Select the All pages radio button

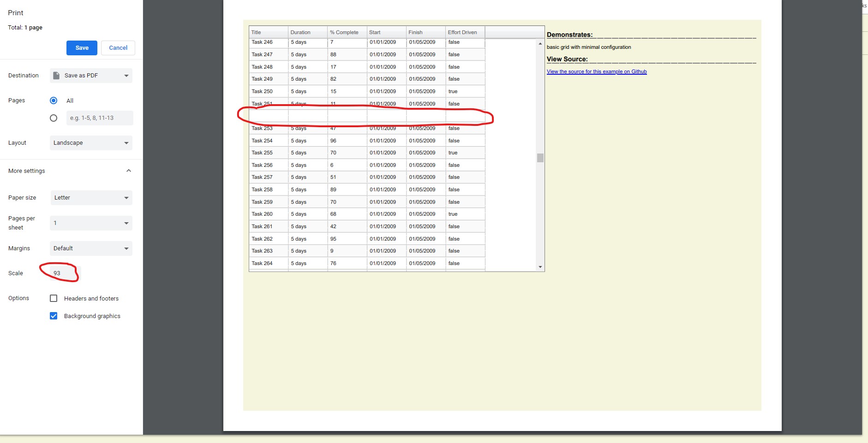pos(54,100)
